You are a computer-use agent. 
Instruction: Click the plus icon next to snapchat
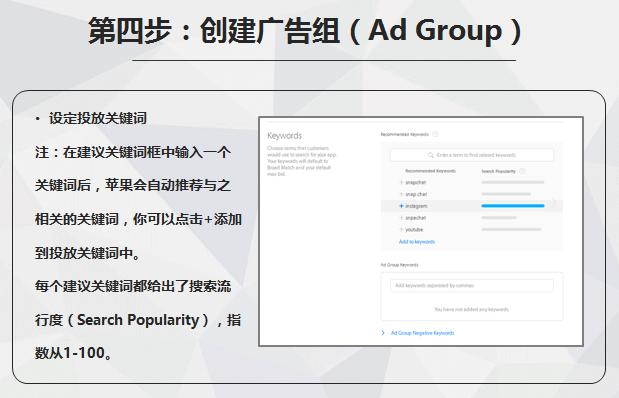pos(401,182)
